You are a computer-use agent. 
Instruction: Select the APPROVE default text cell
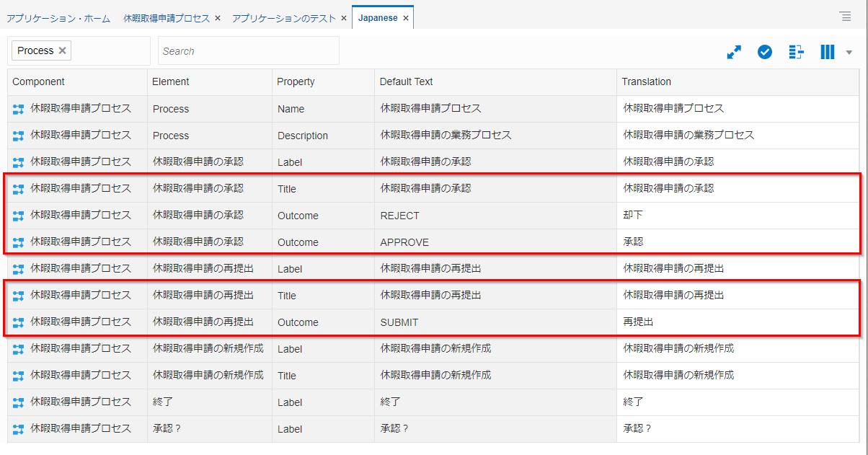tap(404, 242)
